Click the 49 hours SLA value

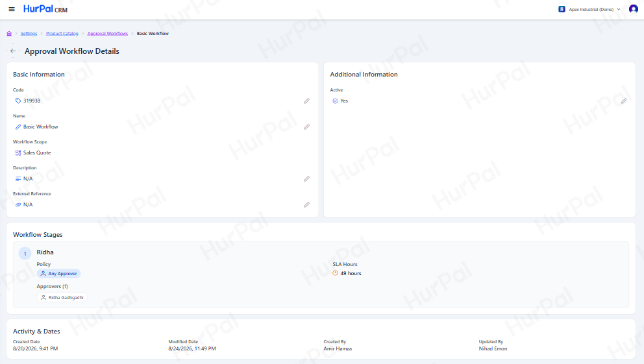pyautogui.click(x=351, y=273)
